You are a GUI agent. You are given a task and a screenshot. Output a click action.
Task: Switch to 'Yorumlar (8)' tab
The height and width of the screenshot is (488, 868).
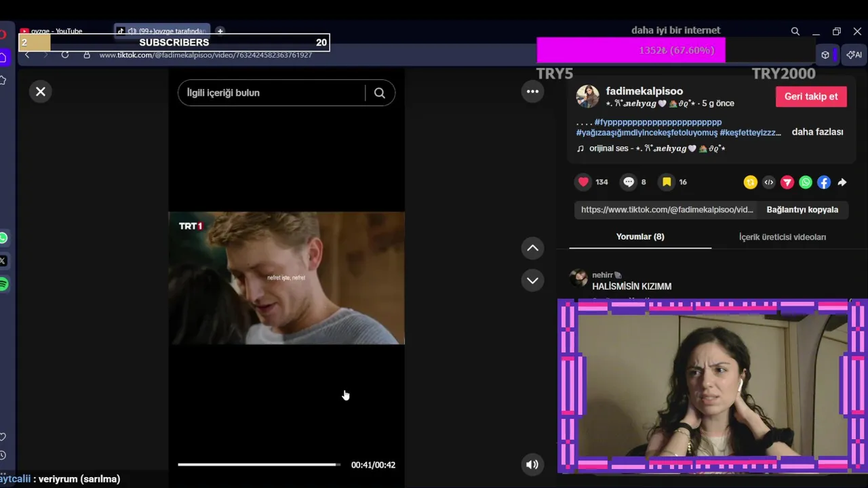click(640, 237)
